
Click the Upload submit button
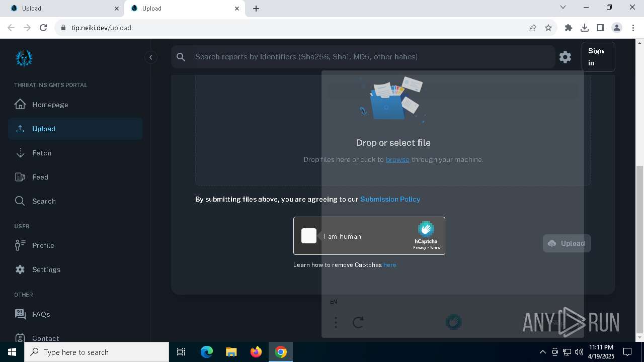click(567, 243)
